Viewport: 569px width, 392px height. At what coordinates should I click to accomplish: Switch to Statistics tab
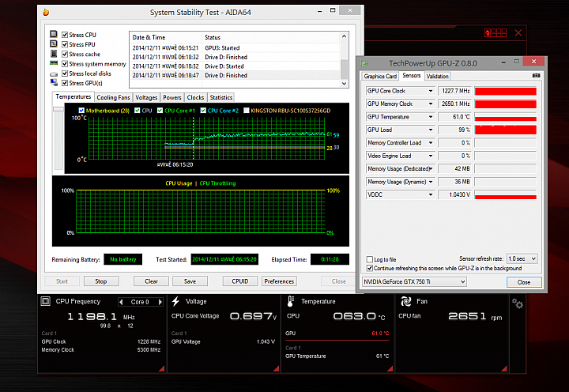(221, 97)
